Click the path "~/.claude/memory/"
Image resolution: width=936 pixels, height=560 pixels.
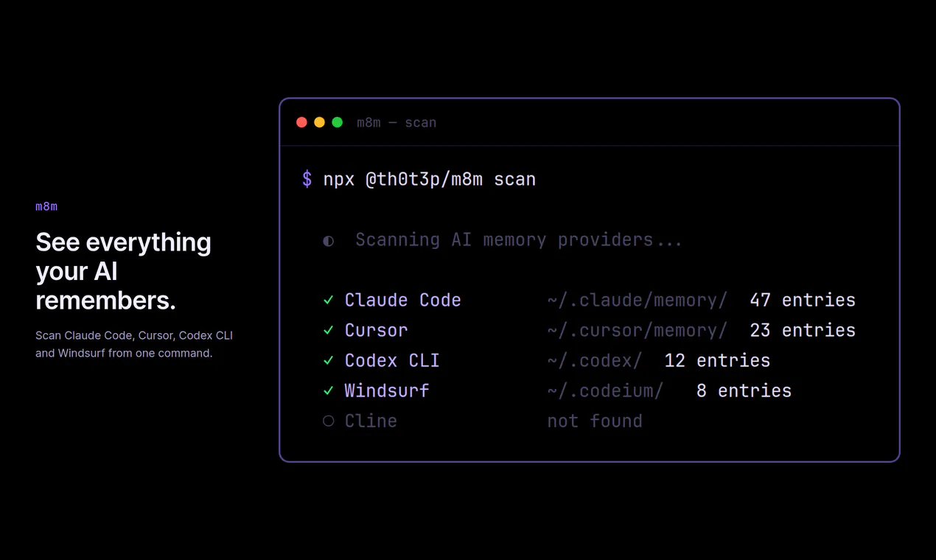[638, 300]
